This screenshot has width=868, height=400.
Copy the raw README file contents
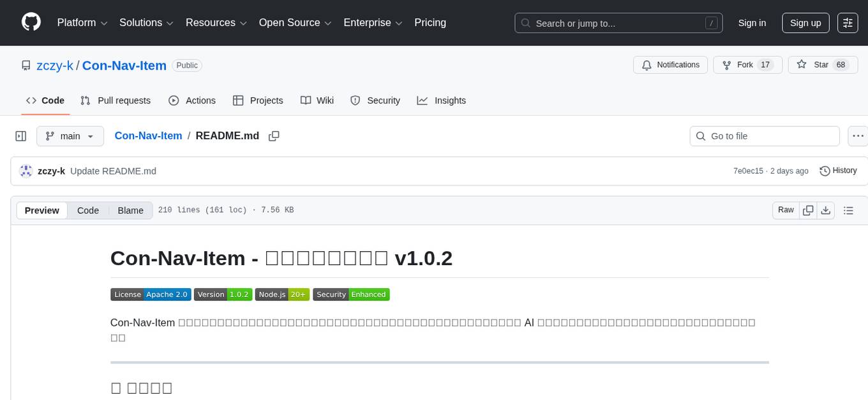(x=808, y=210)
